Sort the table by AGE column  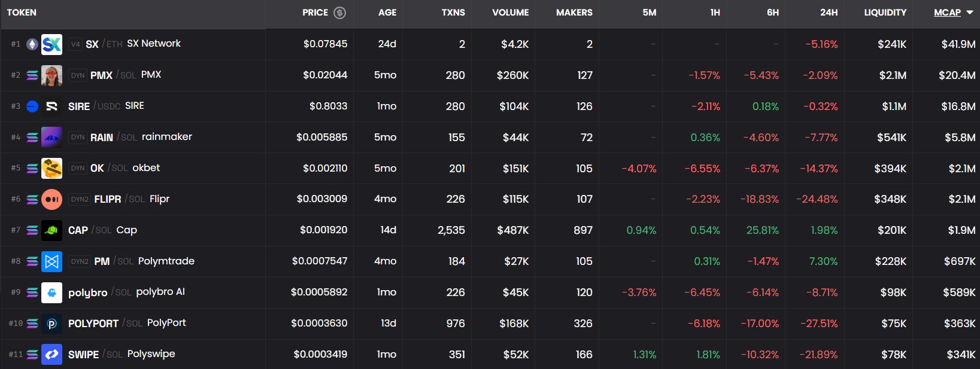(387, 13)
